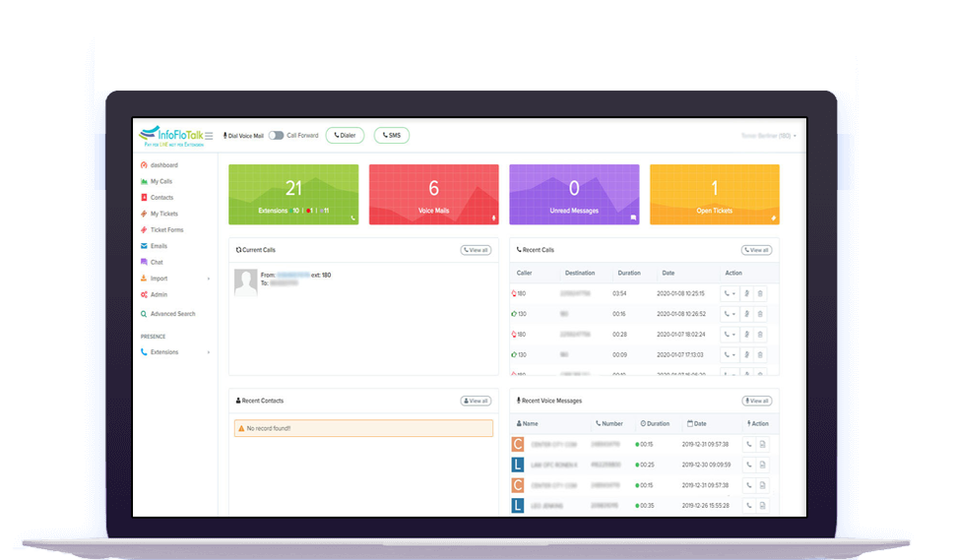Screen dimensions: 955x560
Task: Click the caller avatar in Current Calls
Action: tap(246, 282)
